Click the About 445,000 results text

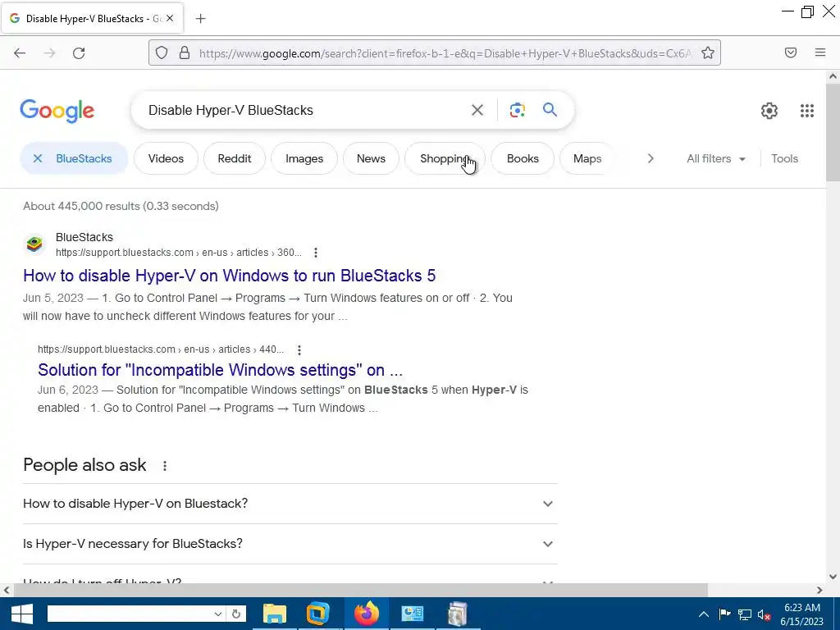(121, 206)
